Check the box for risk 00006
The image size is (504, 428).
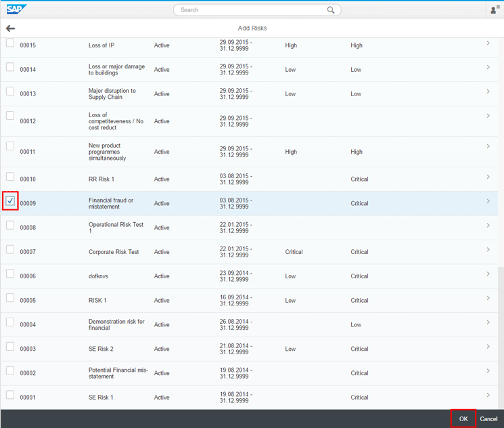[x=10, y=274]
